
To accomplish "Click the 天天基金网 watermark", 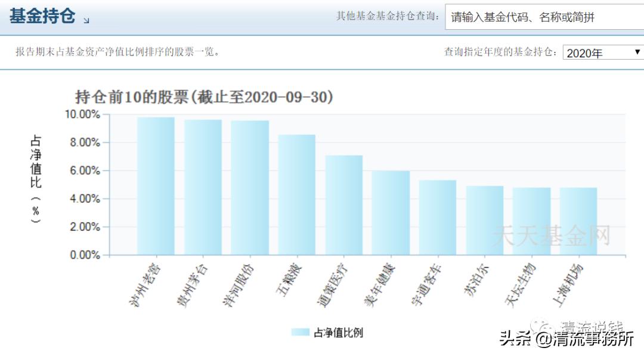I will pyautogui.click(x=550, y=235).
